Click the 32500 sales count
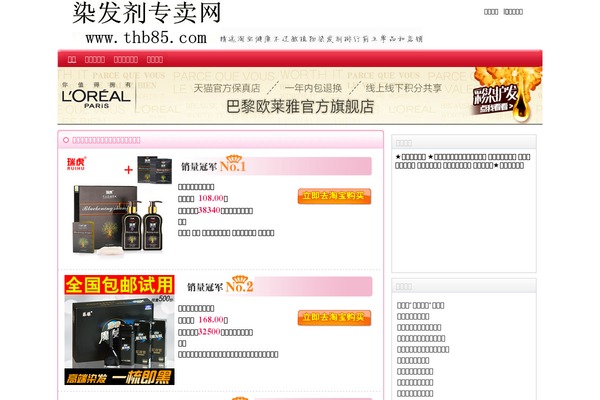This screenshot has width=600, height=400. pyautogui.click(x=209, y=331)
